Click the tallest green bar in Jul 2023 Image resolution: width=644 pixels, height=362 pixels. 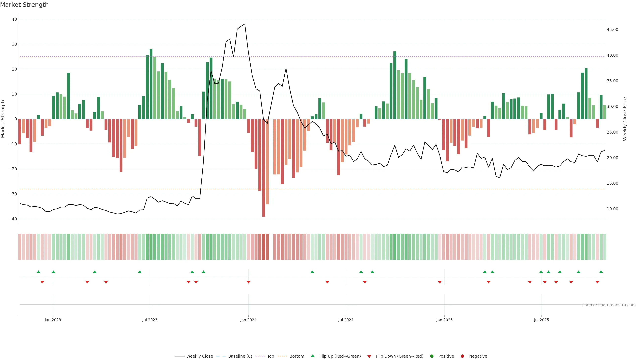point(151,84)
